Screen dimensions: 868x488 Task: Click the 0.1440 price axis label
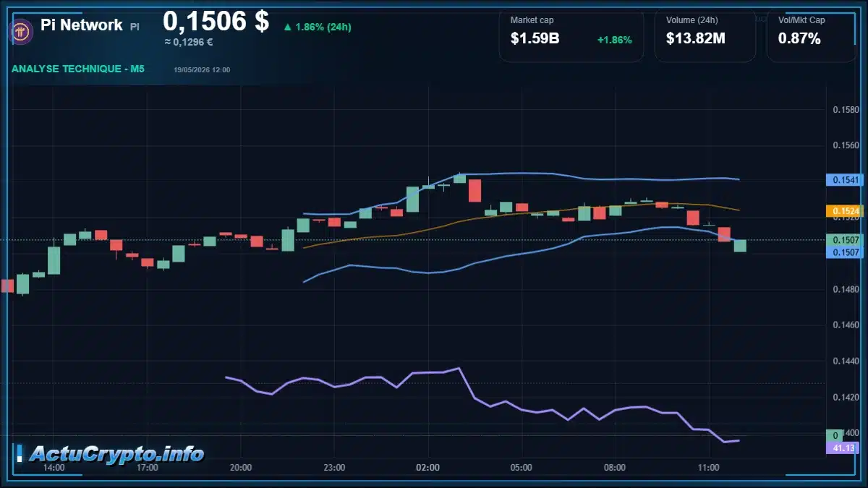[x=845, y=361]
